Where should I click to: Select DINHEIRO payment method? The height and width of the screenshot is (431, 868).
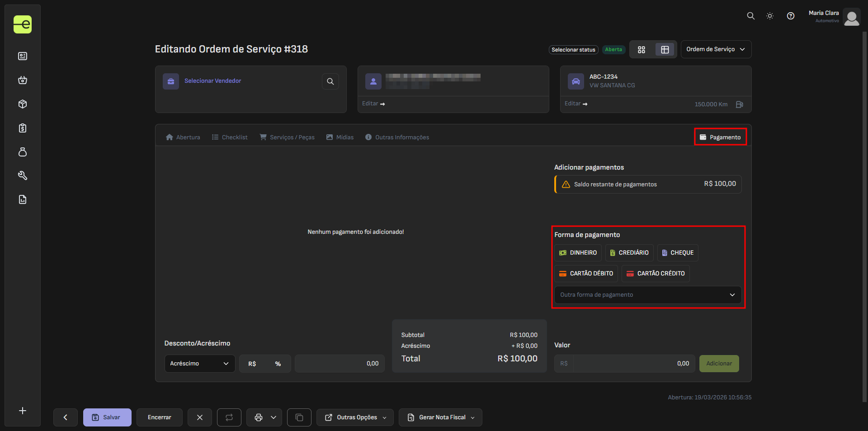[578, 253]
